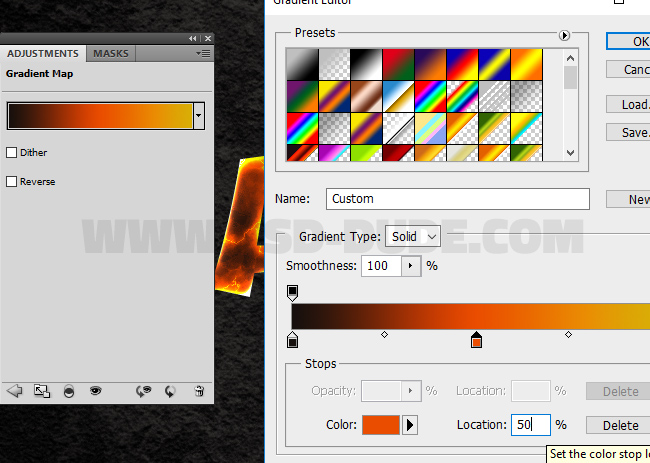Click Save gradients button

click(628, 133)
